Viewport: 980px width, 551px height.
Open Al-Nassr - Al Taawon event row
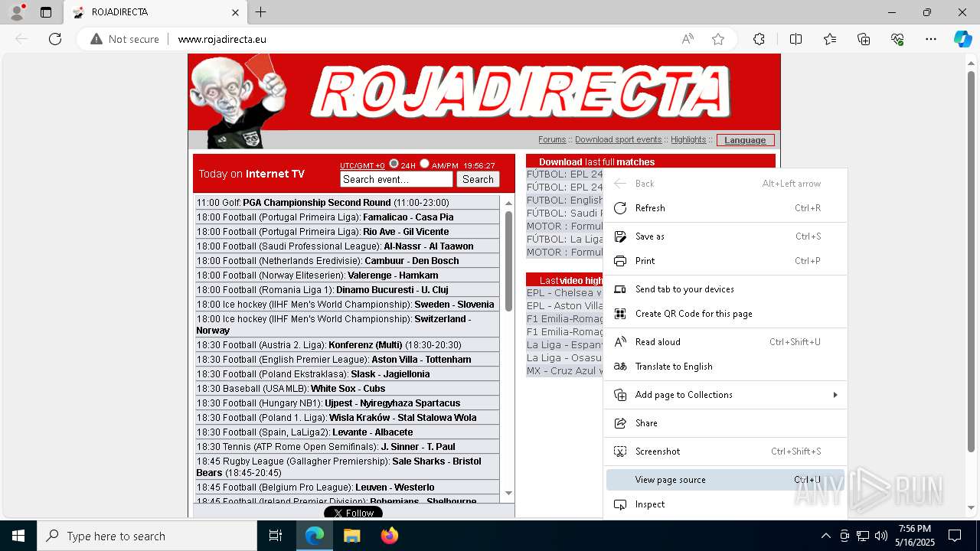tap(348, 246)
